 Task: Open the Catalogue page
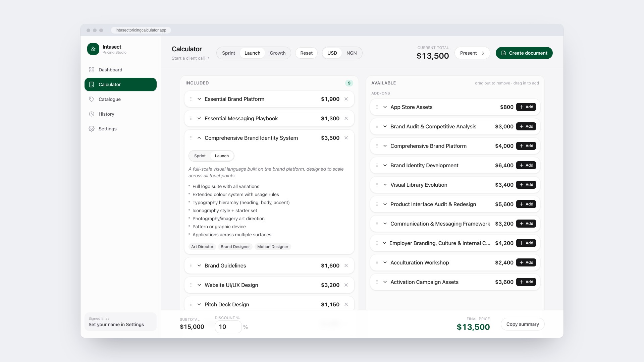pos(120,99)
